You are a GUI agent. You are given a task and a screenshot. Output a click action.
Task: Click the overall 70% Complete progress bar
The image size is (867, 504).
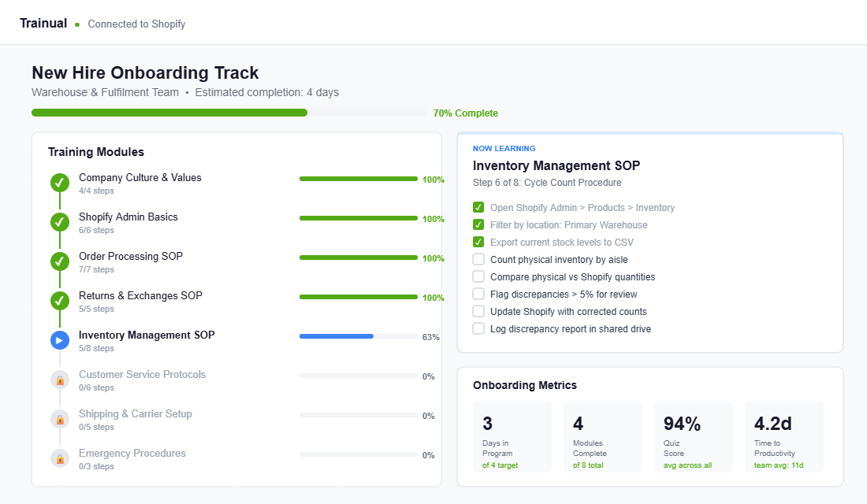pos(229,113)
